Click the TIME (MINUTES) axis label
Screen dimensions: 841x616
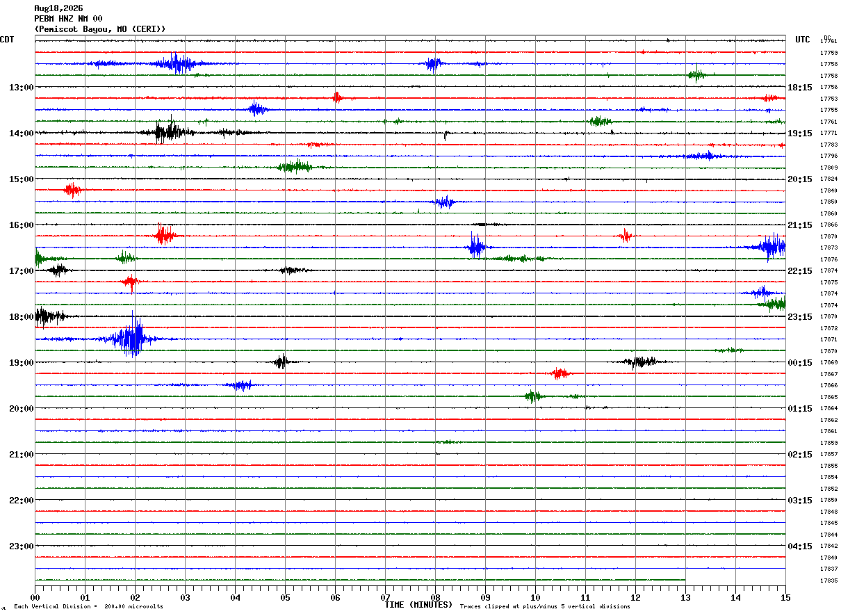coord(418,605)
